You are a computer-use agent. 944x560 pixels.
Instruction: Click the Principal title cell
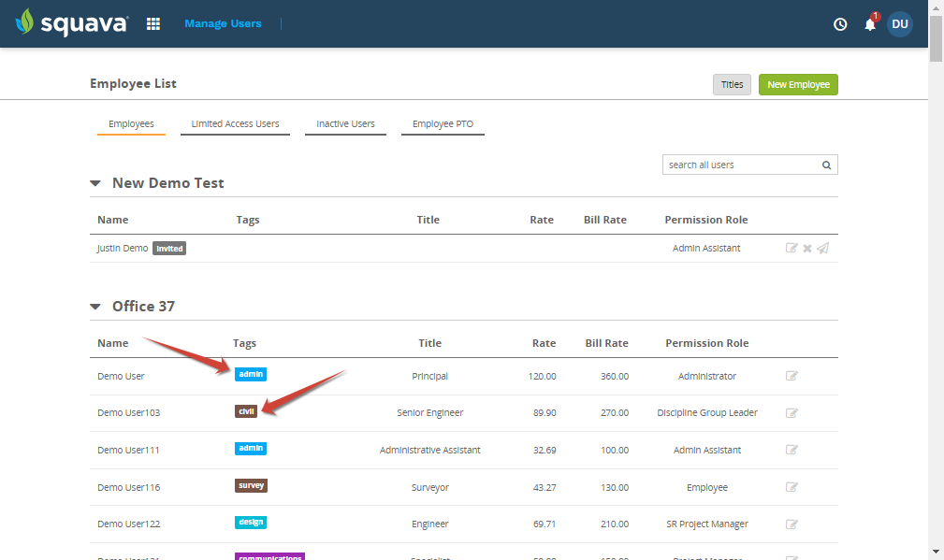(429, 376)
